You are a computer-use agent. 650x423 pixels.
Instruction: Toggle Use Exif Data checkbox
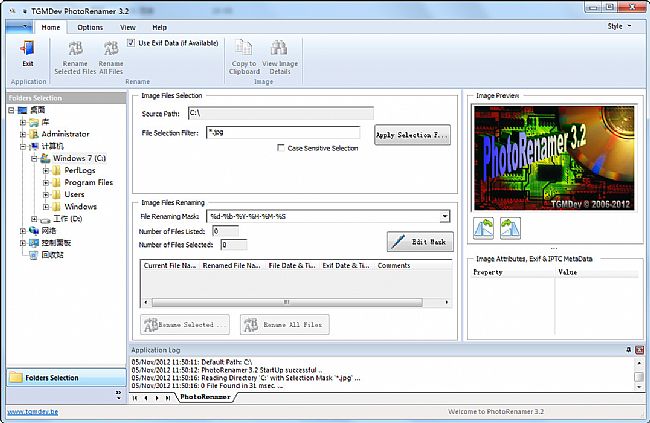pyautogui.click(x=131, y=43)
